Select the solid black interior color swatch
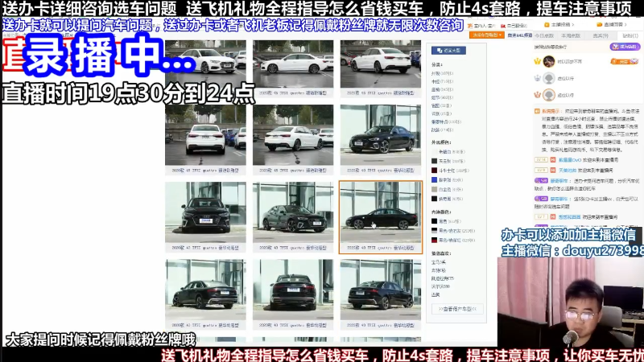Viewport: 644px width, 362px height. tap(434, 221)
